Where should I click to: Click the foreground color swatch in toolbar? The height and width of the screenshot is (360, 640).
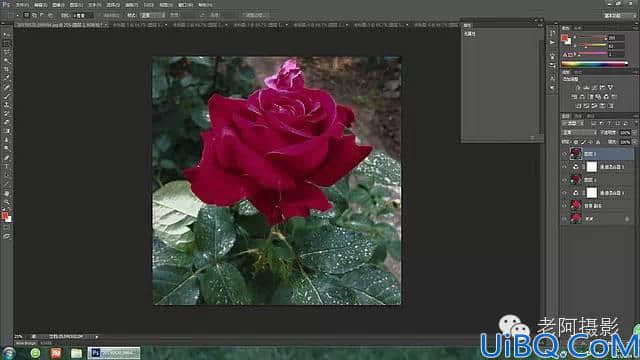click(4, 215)
